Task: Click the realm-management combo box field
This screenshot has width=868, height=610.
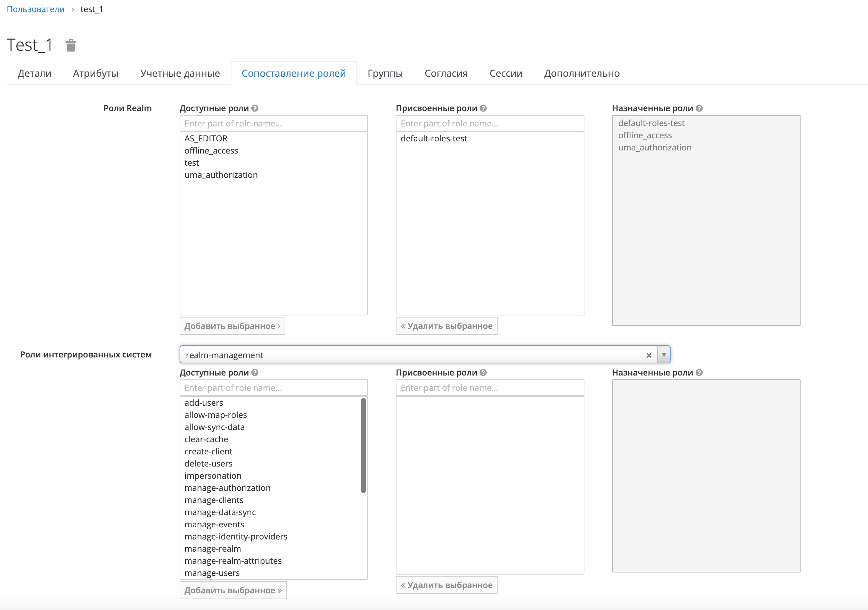Action: coord(412,355)
